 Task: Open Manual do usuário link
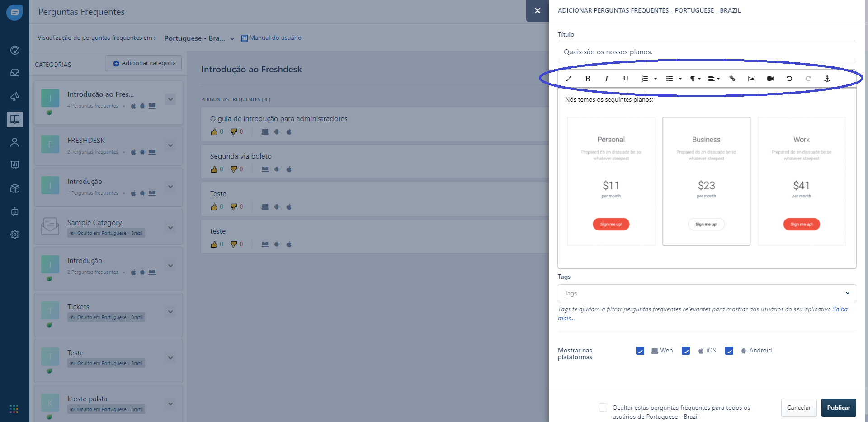[271, 38]
